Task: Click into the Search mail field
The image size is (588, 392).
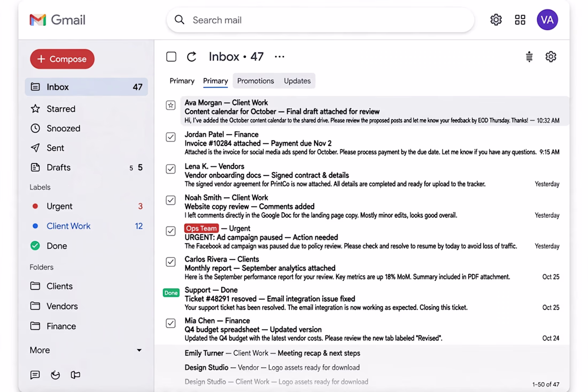Action: 321,20
